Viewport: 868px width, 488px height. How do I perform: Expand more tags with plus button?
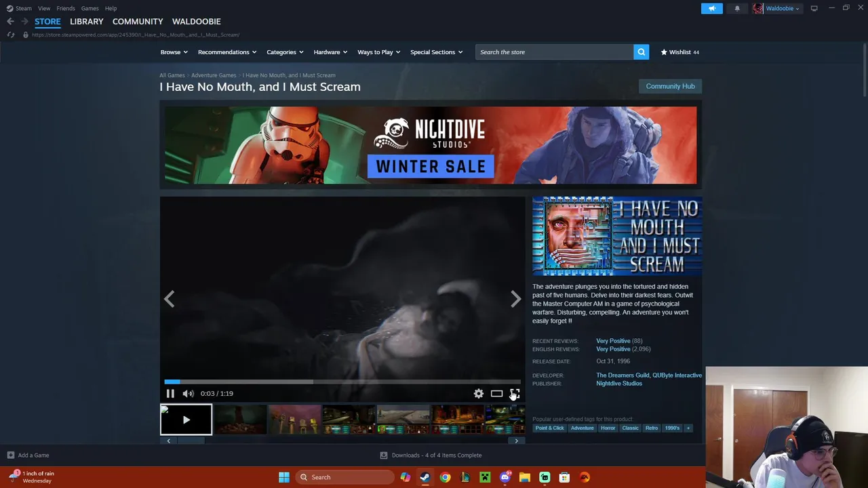(x=688, y=428)
